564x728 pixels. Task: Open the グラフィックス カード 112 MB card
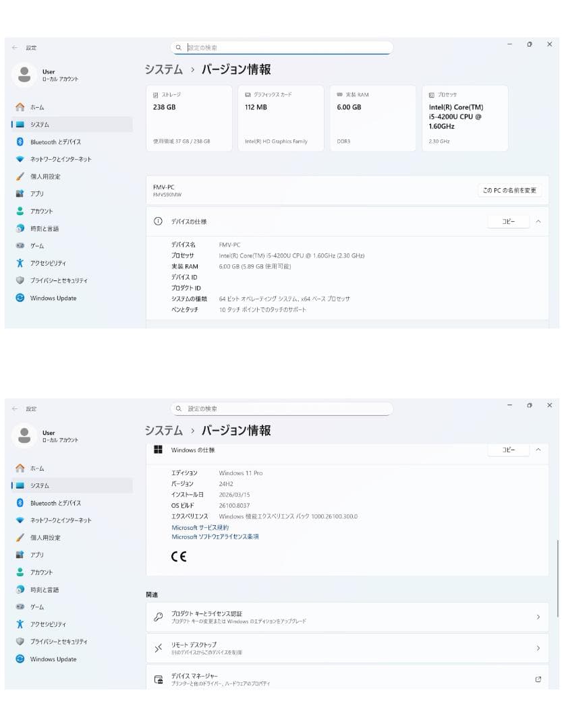click(281, 119)
